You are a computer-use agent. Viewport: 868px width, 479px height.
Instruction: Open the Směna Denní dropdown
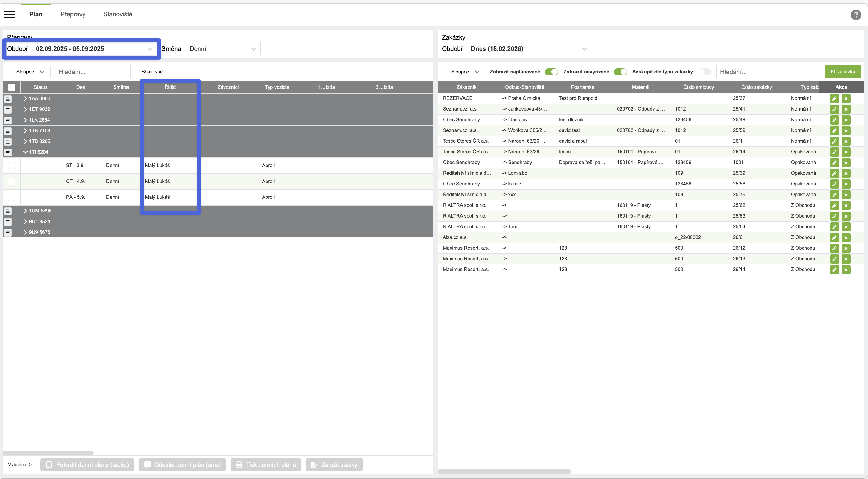pyautogui.click(x=223, y=49)
